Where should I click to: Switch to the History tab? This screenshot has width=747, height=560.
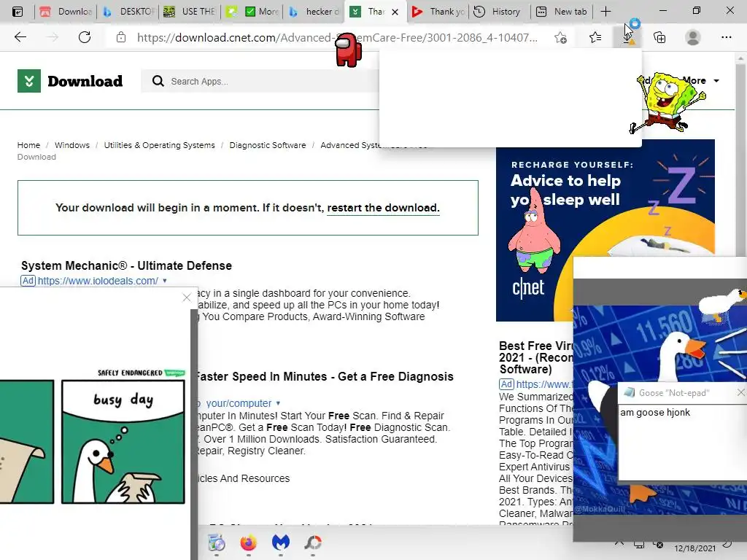499,12
